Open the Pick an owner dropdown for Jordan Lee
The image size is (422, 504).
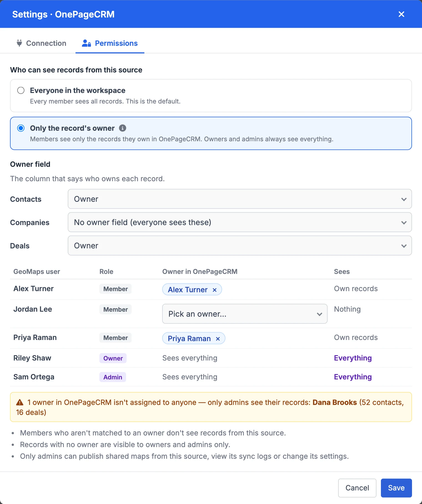[x=245, y=314]
